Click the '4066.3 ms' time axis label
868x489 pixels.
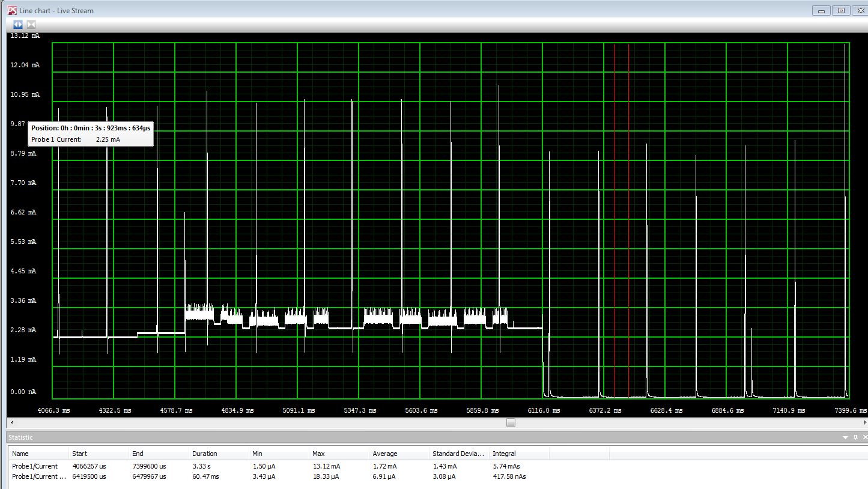tap(53, 410)
